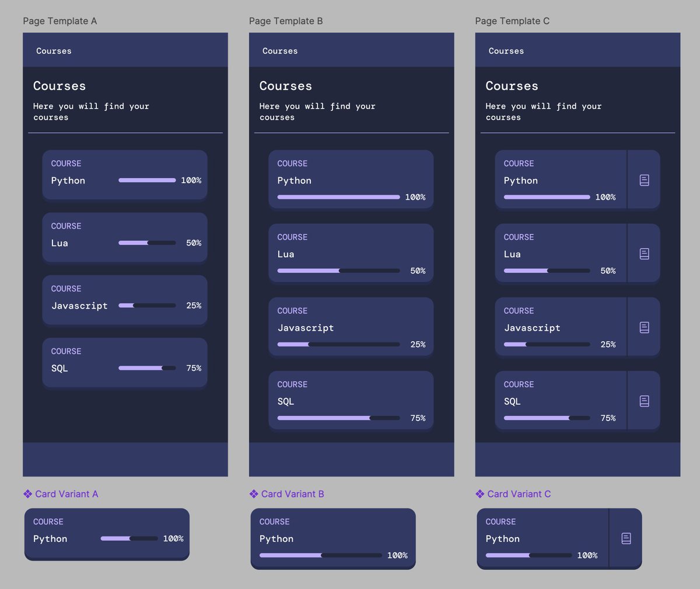Click the progress bar in Card Variant B
The image size is (700, 589).
(x=321, y=555)
